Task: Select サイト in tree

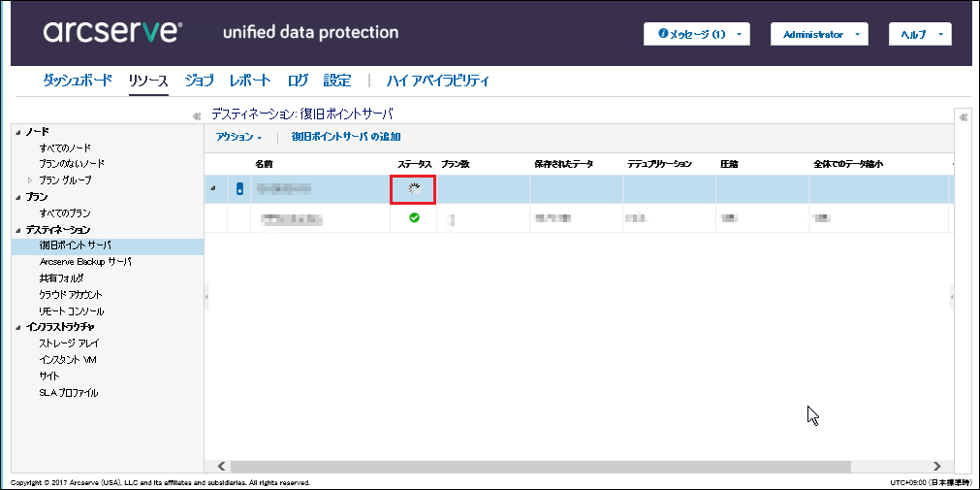Action: (49, 376)
